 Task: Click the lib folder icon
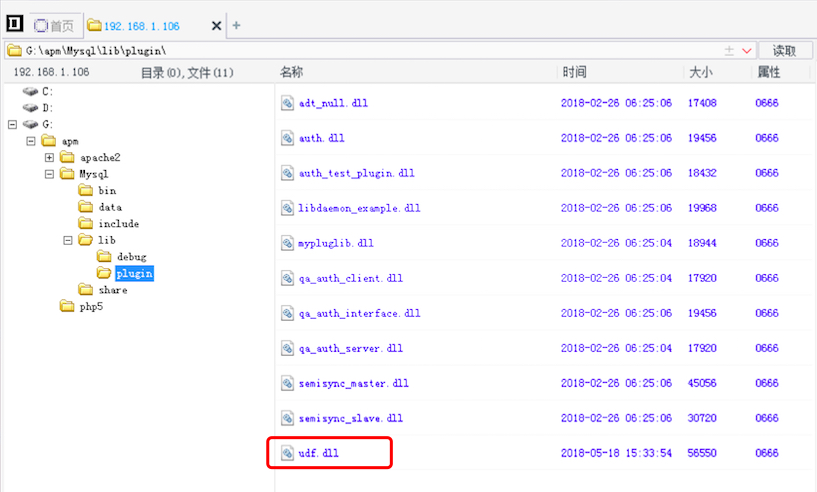point(85,240)
